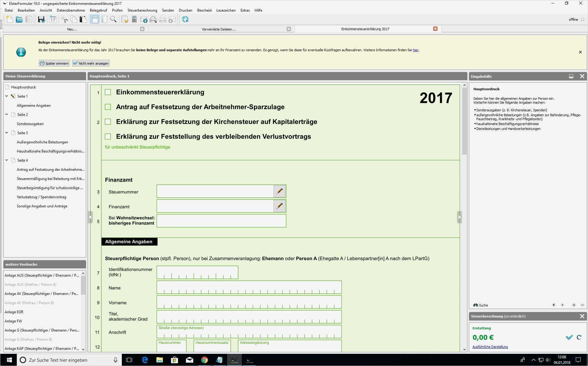588x366 pixels.
Task: Click the pencil icon beside Steuernummer
Action: [279, 191]
